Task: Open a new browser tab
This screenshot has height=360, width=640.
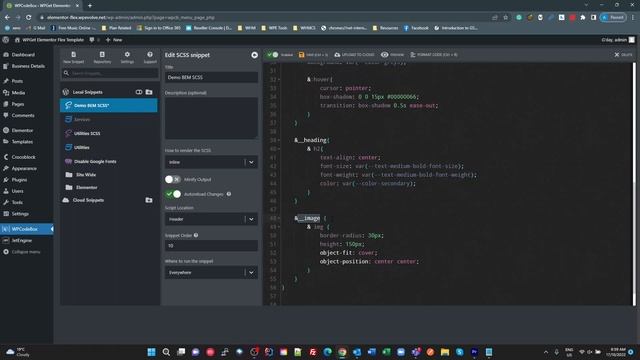Action: pos(90,6)
